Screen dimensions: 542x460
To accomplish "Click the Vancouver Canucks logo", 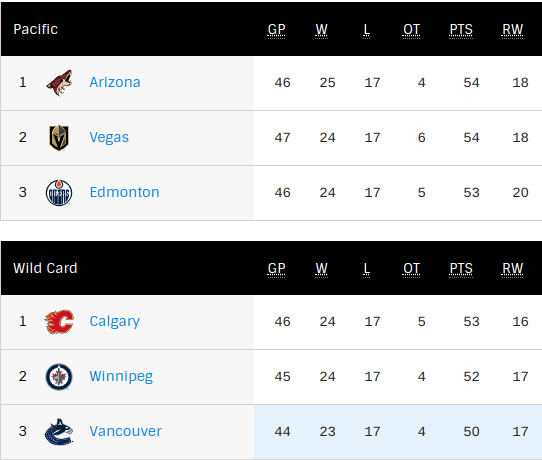I will tap(59, 432).
